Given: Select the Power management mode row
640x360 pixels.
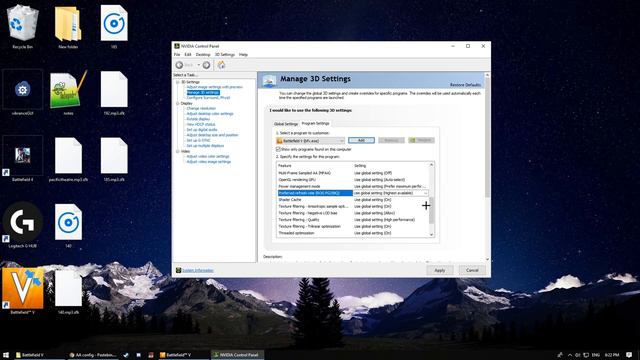Looking at the screenshot, I should click(352, 186).
